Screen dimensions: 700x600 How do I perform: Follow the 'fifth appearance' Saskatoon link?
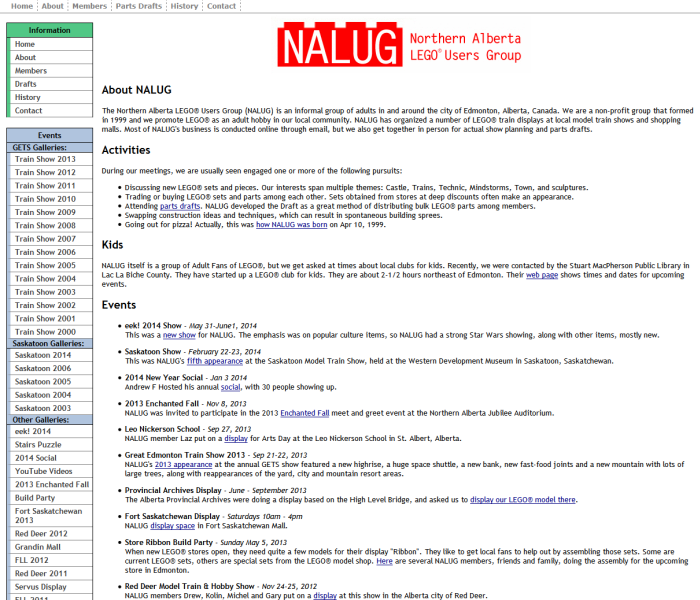215,361
